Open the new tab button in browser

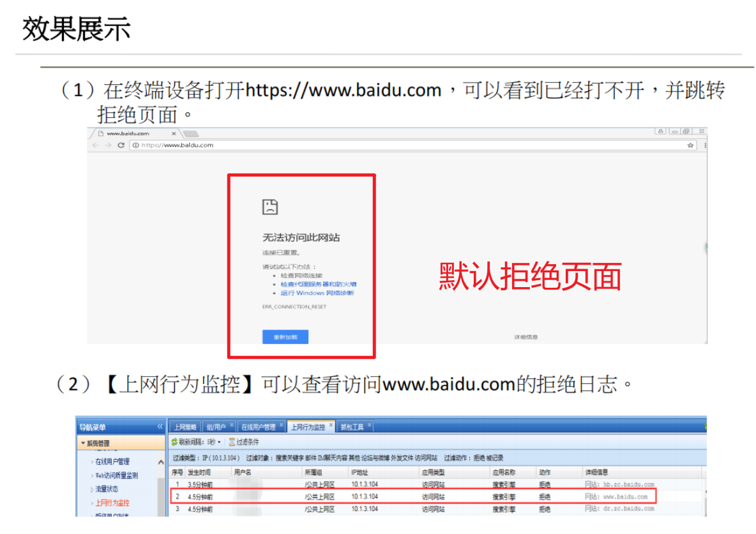point(191,133)
